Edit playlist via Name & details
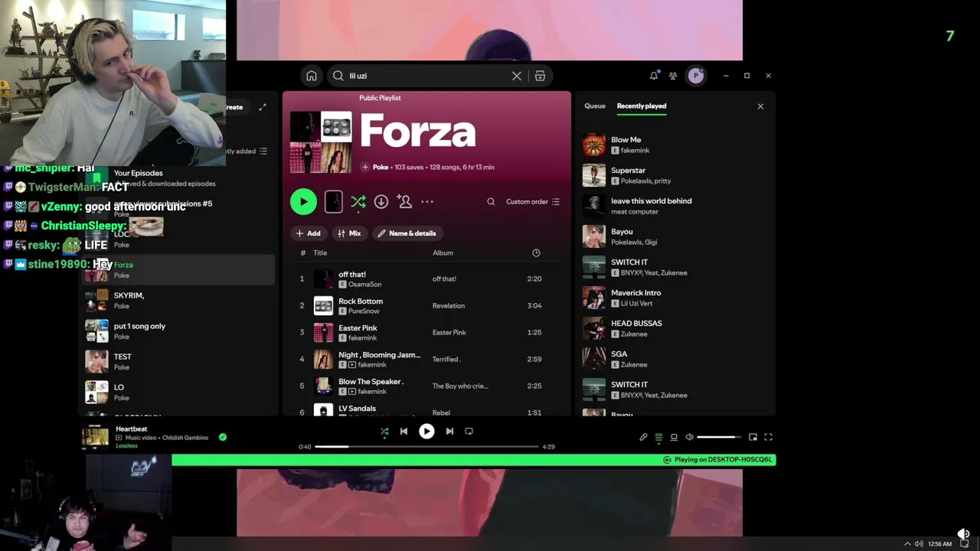The width and height of the screenshot is (980, 551). 407,233
